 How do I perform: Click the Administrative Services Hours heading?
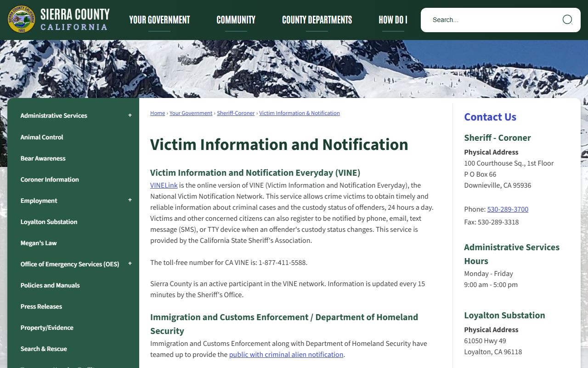pyautogui.click(x=512, y=254)
